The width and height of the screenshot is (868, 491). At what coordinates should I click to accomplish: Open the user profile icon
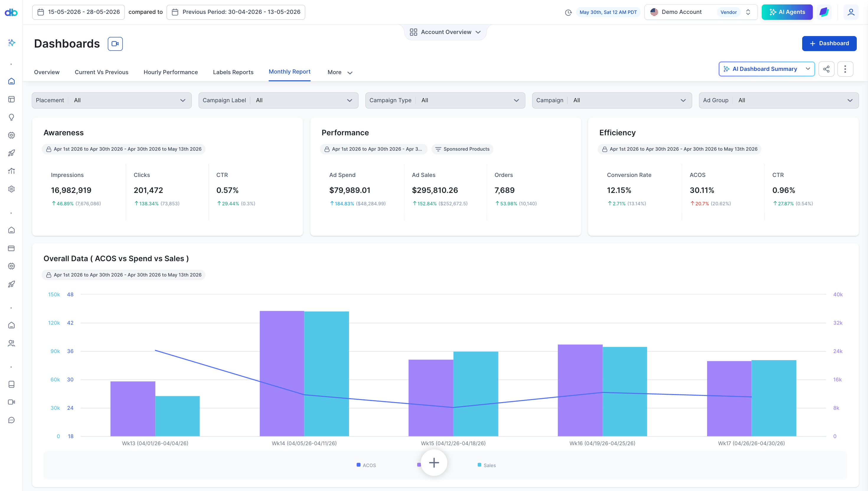[x=851, y=12]
